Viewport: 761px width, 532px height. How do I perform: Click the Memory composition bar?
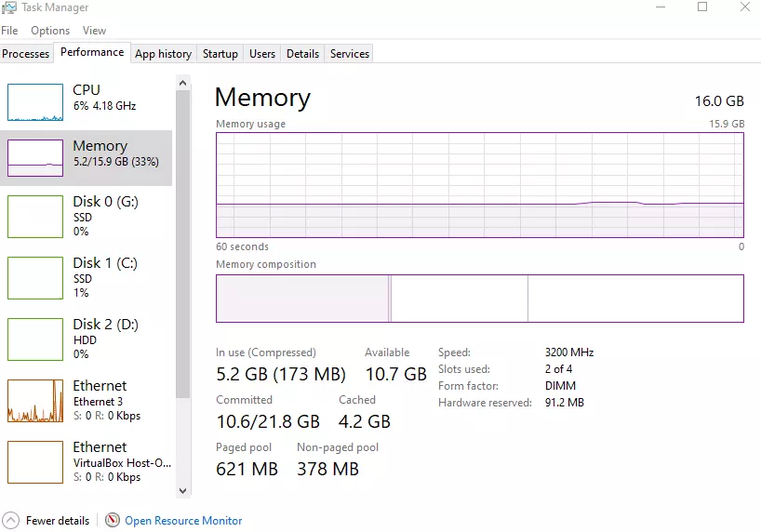[x=479, y=298]
